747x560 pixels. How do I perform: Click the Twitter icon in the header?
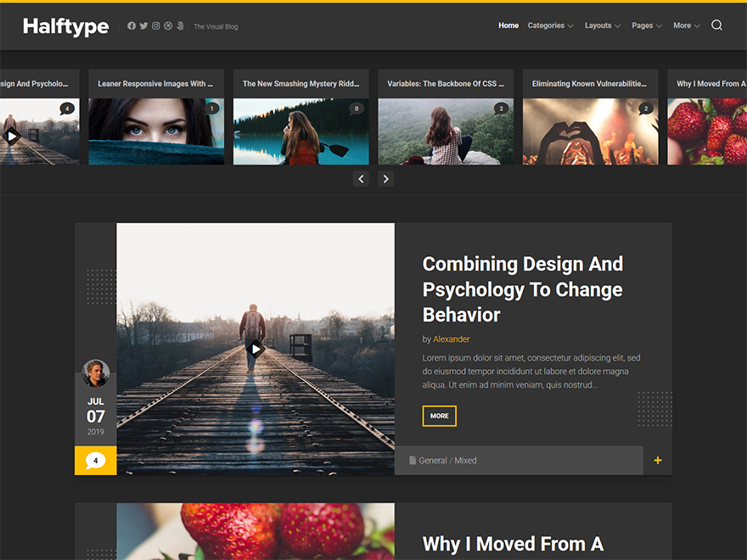143,25
